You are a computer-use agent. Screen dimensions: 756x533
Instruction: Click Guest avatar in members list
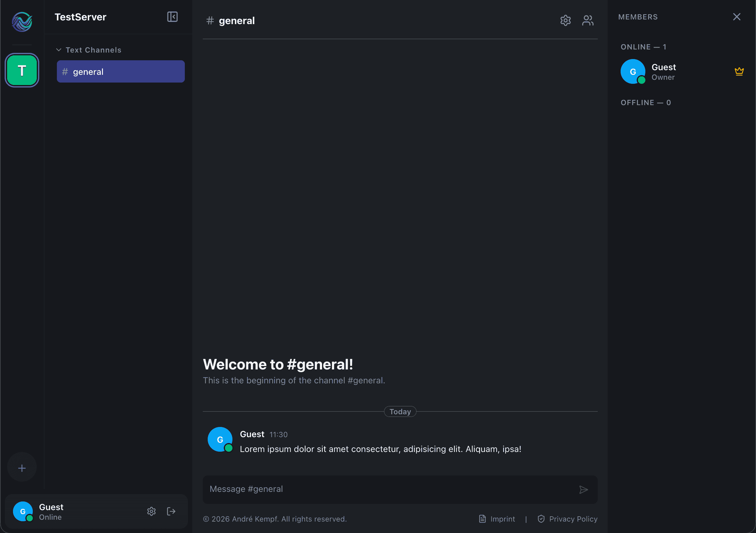point(633,71)
